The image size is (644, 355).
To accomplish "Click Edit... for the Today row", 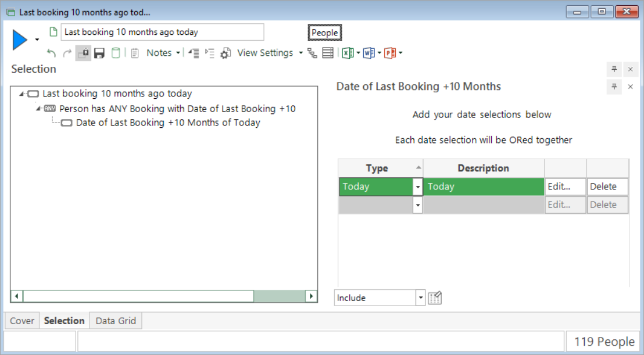I will 565,187.
